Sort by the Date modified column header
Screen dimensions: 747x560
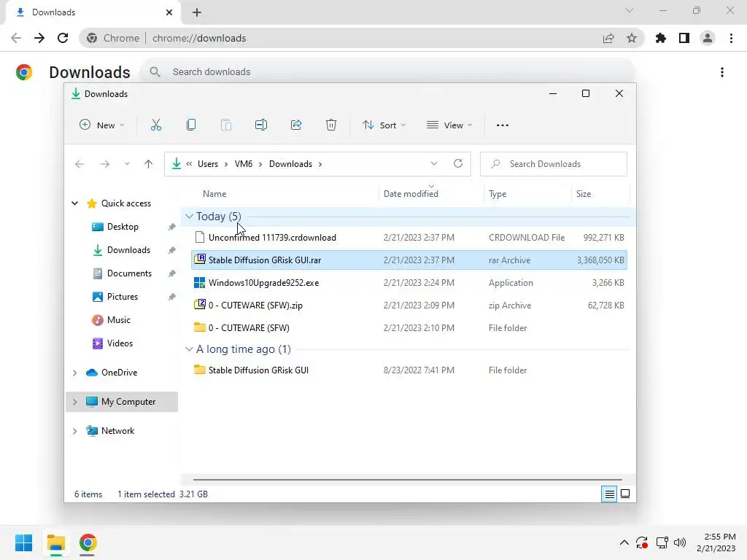[411, 194]
